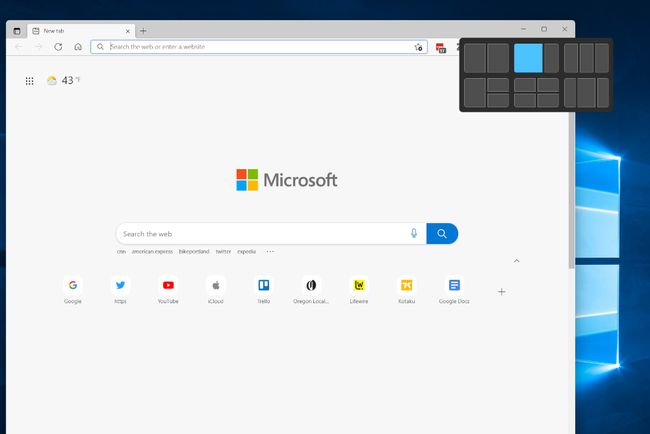This screenshot has width=650, height=434.
Task: Open the vertical tabs menu icon
Action: point(17,31)
